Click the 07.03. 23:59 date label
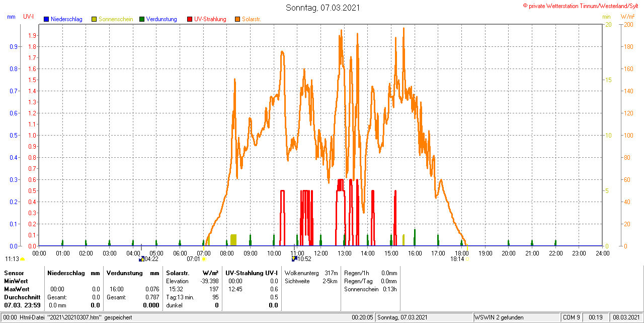The height and width of the screenshot is (323, 644). coord(22,305)
